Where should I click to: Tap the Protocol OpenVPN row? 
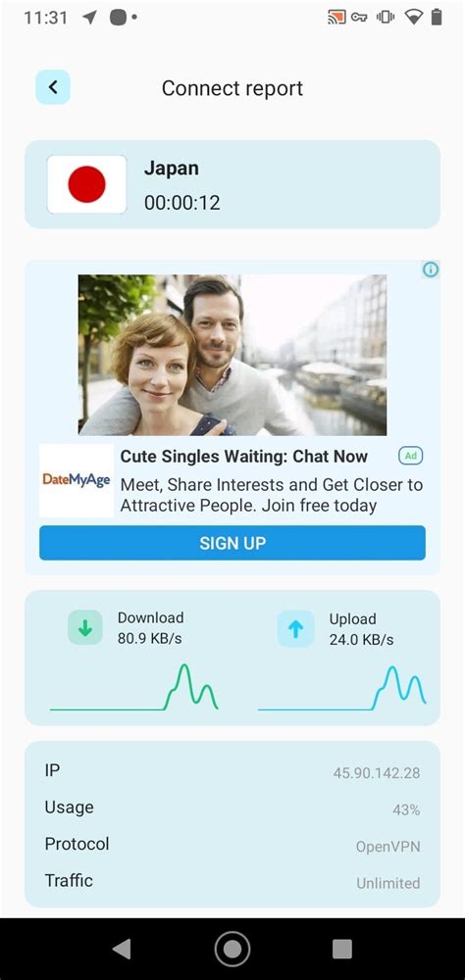pos(232,845)
